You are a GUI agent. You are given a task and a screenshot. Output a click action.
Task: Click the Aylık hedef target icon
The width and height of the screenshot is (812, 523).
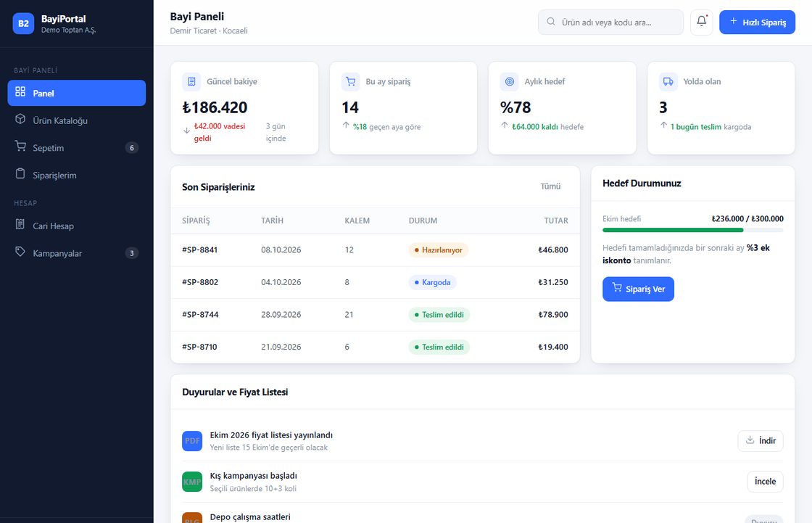point(510,81)
